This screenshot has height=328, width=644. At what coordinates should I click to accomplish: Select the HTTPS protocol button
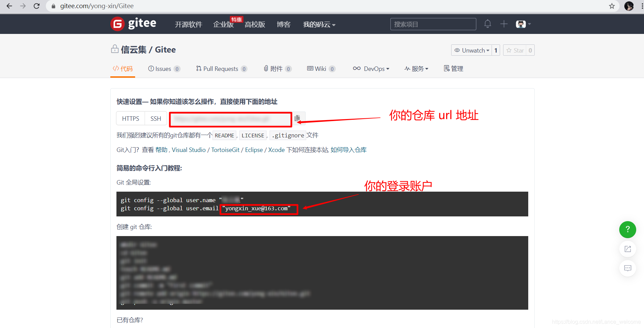[x=131, y=118]
